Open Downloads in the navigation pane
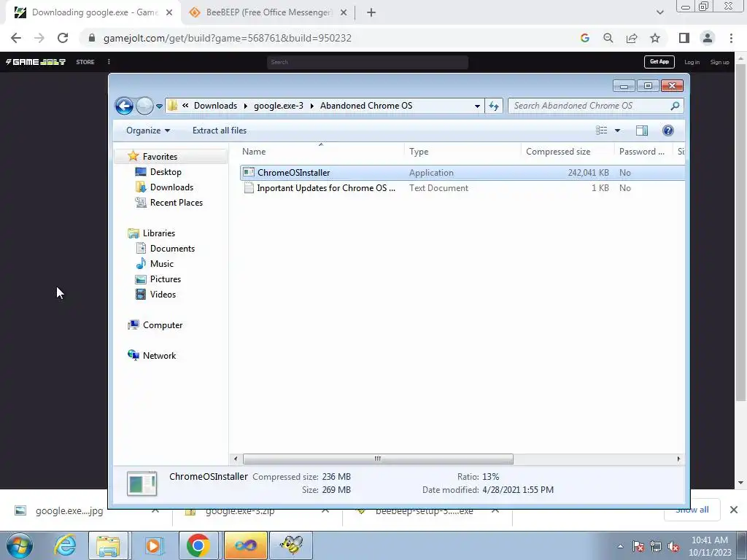This screenshot has height=560, width=747. [x=171, y=187]
